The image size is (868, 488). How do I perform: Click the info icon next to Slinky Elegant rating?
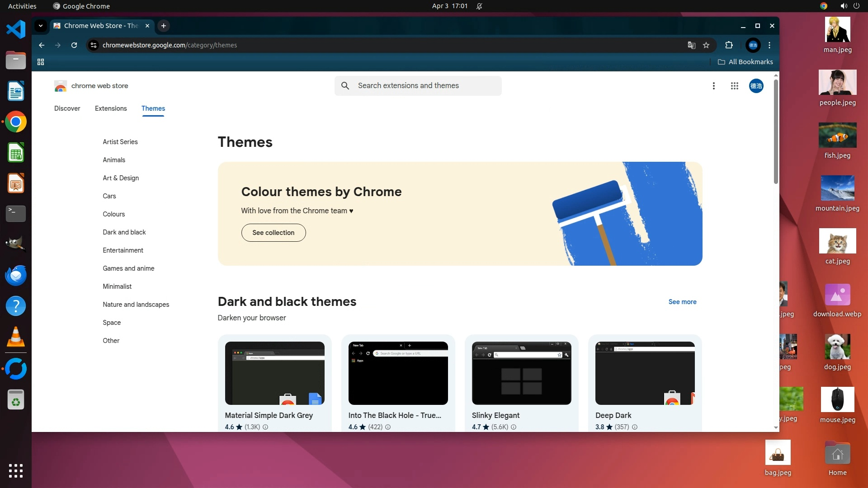coord(514,427)
